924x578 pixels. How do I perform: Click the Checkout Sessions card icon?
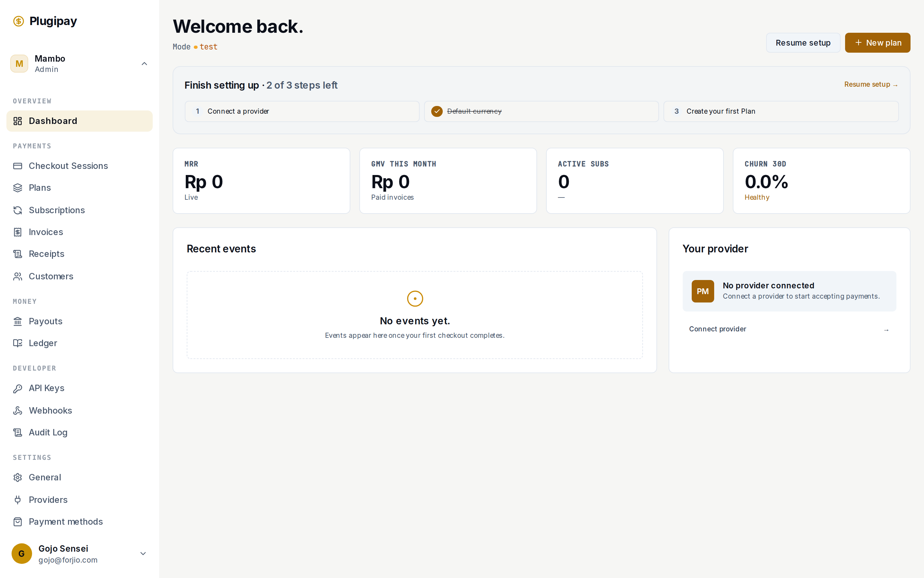pos(18,166)
